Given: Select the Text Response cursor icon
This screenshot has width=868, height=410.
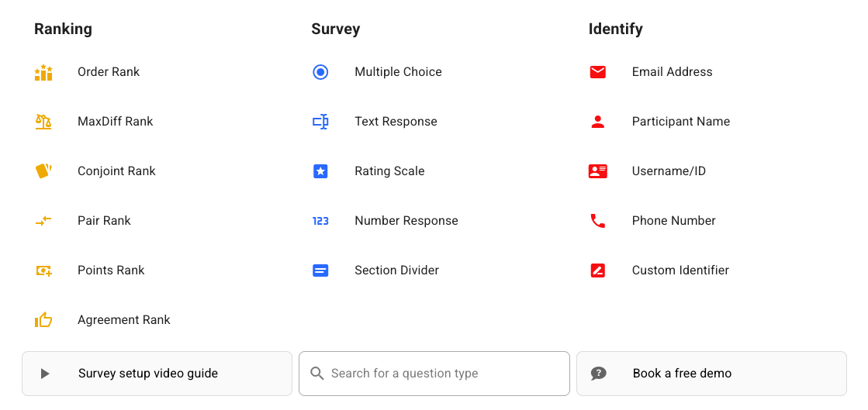Looking at the screenshot, I should (320, 122).
